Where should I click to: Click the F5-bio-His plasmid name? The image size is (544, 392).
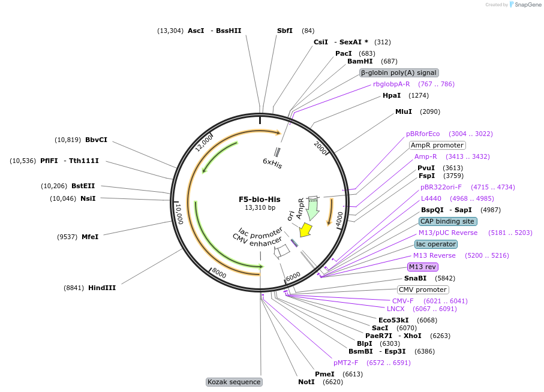pyautogui.click(x=260, y=198)
